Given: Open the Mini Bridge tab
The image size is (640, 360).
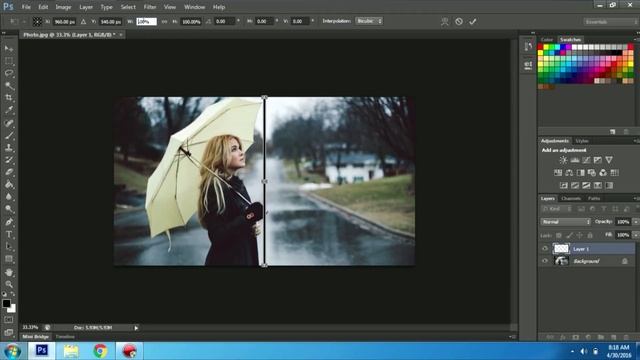Looking at the screenshot, I should coord(36,337).
